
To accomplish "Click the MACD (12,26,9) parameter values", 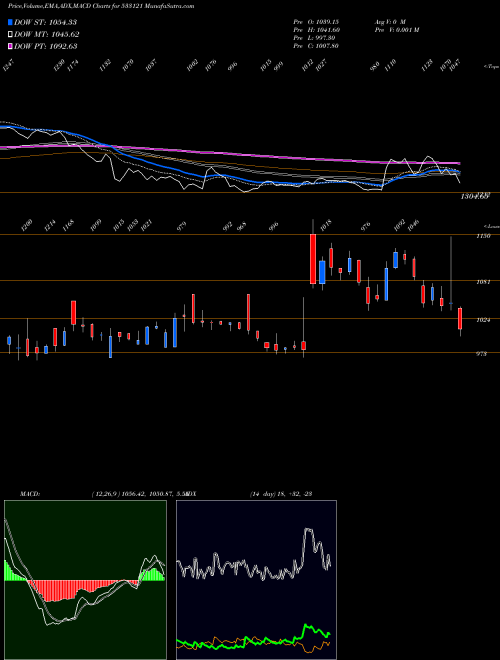I will [138, 493].
